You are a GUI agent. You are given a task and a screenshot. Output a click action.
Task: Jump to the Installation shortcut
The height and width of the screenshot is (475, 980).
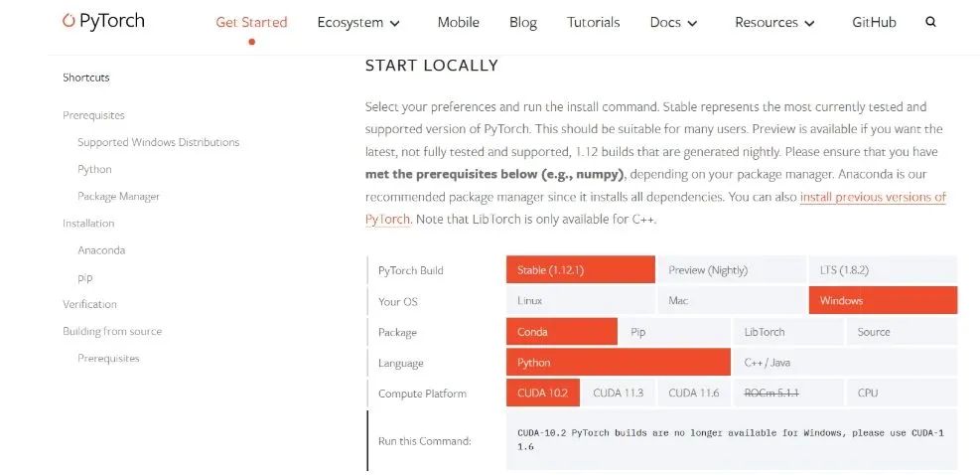[88, 224]
